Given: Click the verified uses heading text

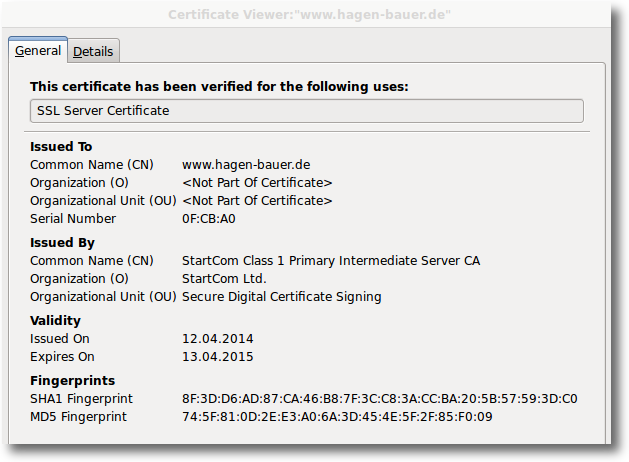Looking at the screenshot, I should click(219, 86).
